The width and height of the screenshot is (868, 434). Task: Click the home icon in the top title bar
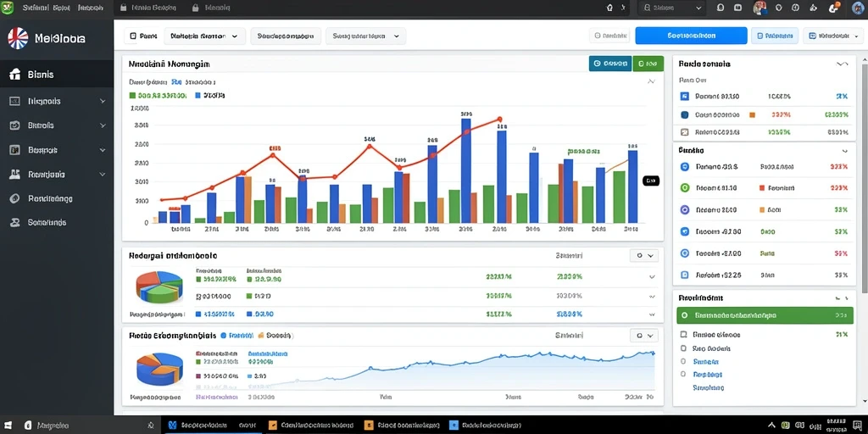[610, 8]
